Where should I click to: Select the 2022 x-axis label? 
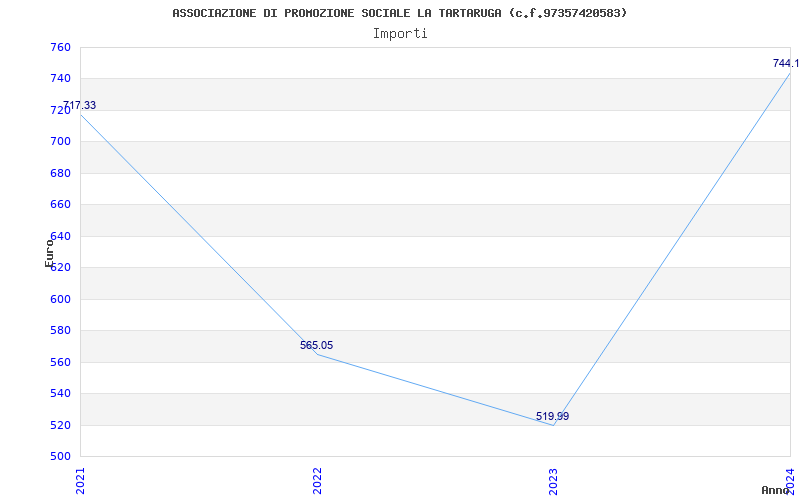(317, 481)
